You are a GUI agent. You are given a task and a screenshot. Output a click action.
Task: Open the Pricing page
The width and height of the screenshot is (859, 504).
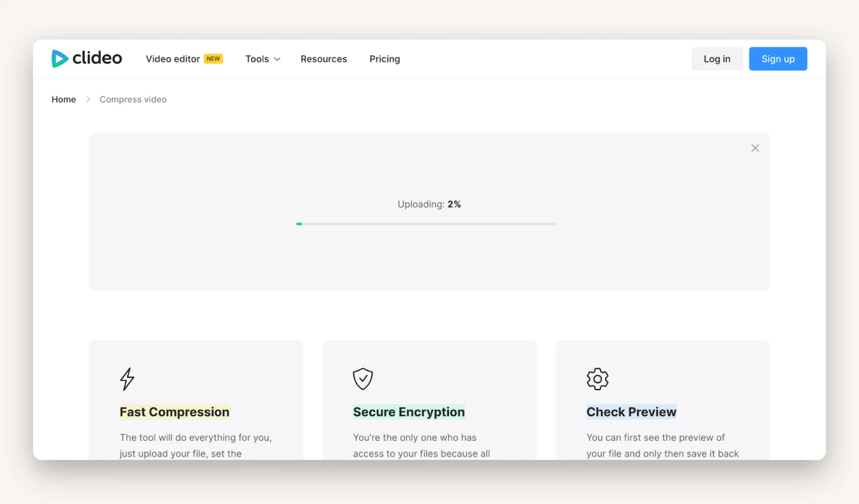384,59
